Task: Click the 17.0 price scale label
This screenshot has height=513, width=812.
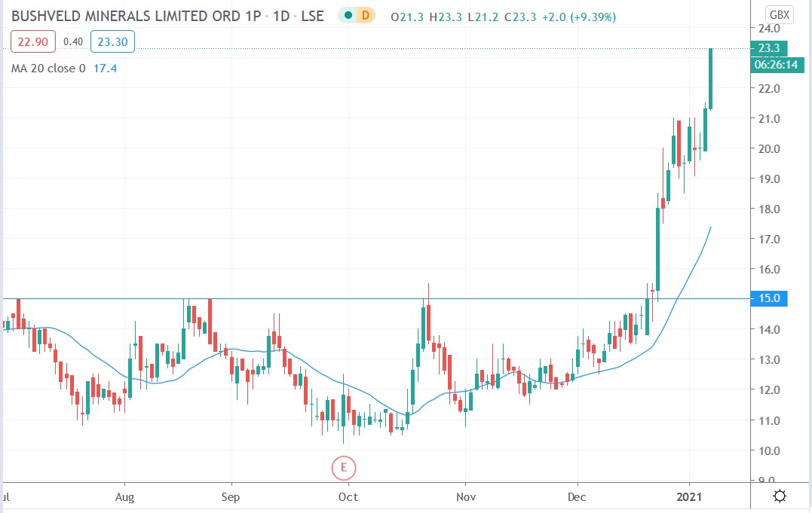Action: (769, 239)
